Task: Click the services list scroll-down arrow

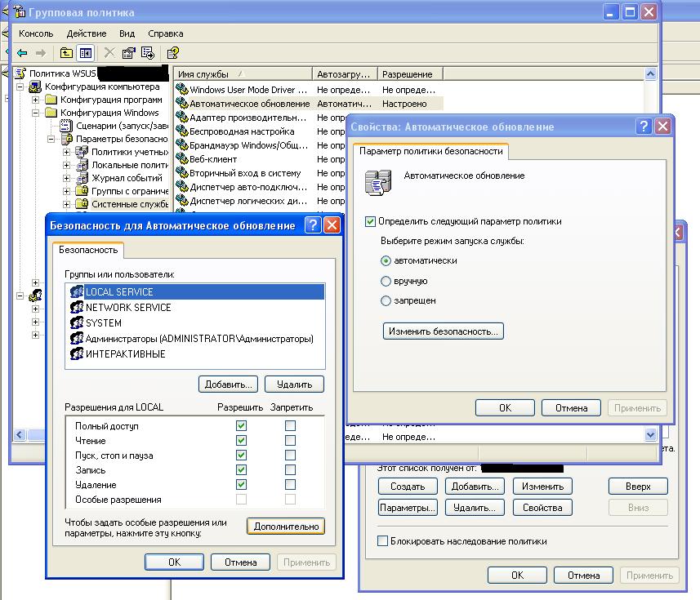Action: (x=650, y=434)
